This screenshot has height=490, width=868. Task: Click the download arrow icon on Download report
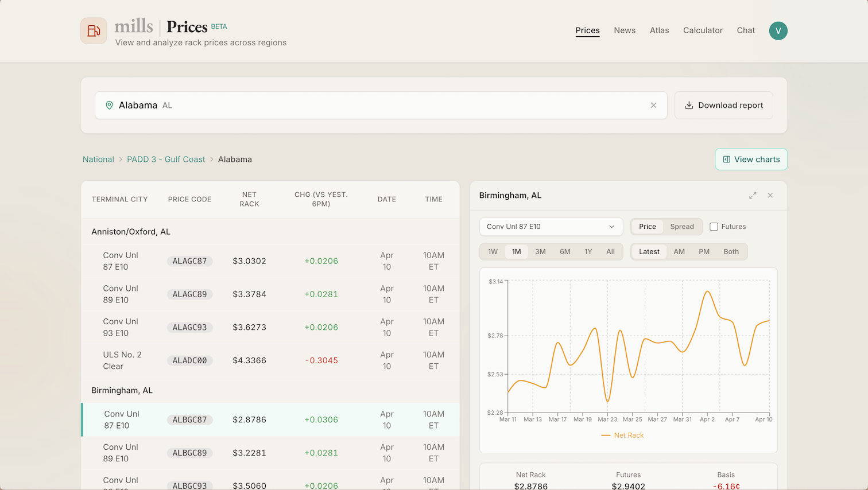click(688, 105)
